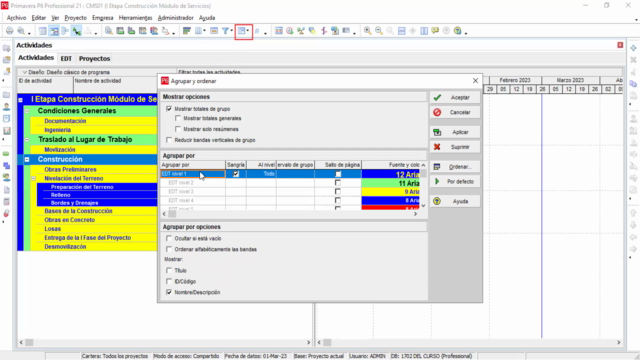Click the 9 Arial yellow font color cell

coord(391,192)
